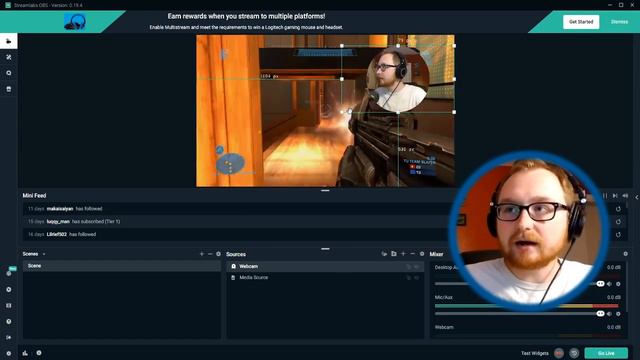The image size is (640, 360).
Task: Open the Merch store icon in sidebar
Action: (x=9, y=89)
